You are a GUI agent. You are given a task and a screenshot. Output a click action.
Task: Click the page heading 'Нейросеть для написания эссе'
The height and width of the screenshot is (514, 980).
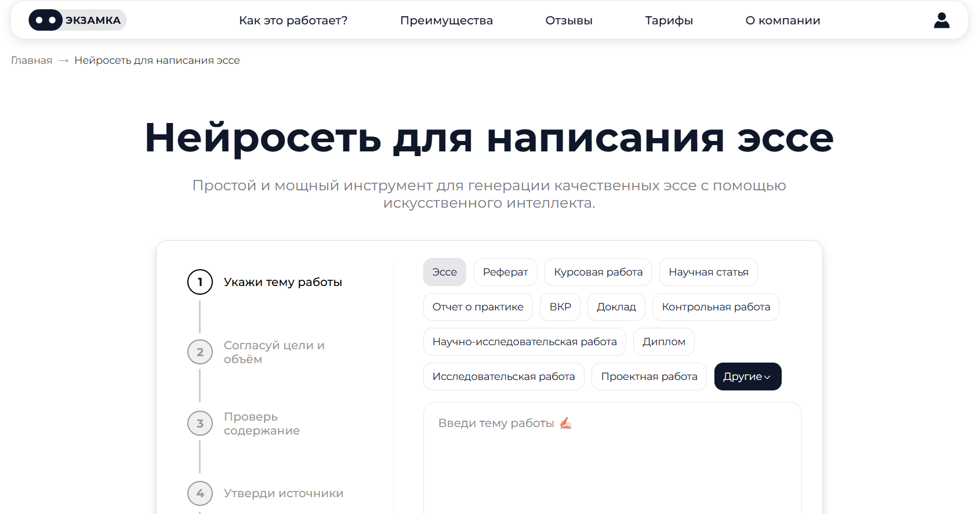(489, 137)
